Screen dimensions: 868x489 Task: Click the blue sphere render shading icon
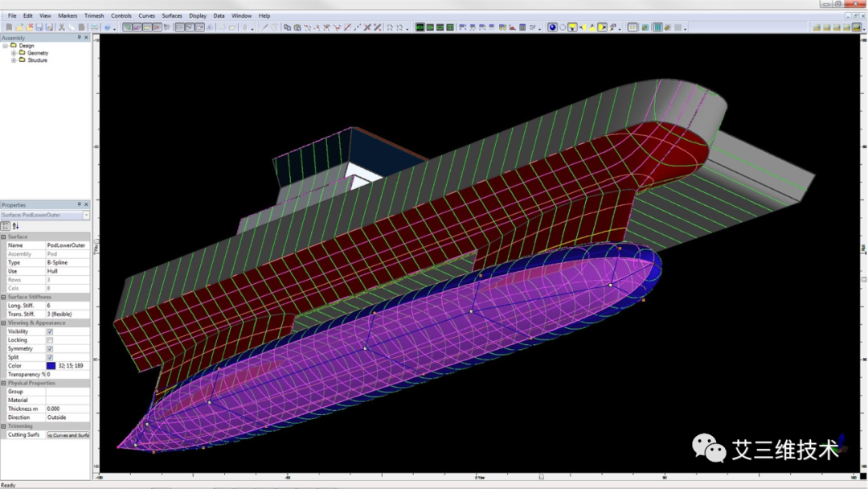pyautogui.click(x=552, y=27)
